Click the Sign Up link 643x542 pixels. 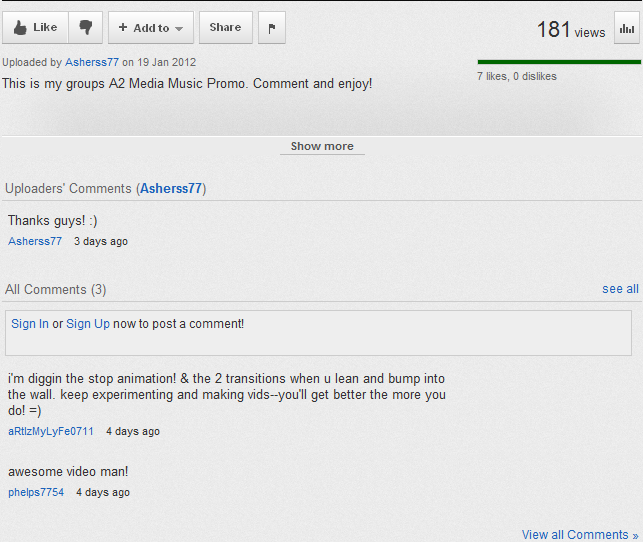(x=88, y=324)
